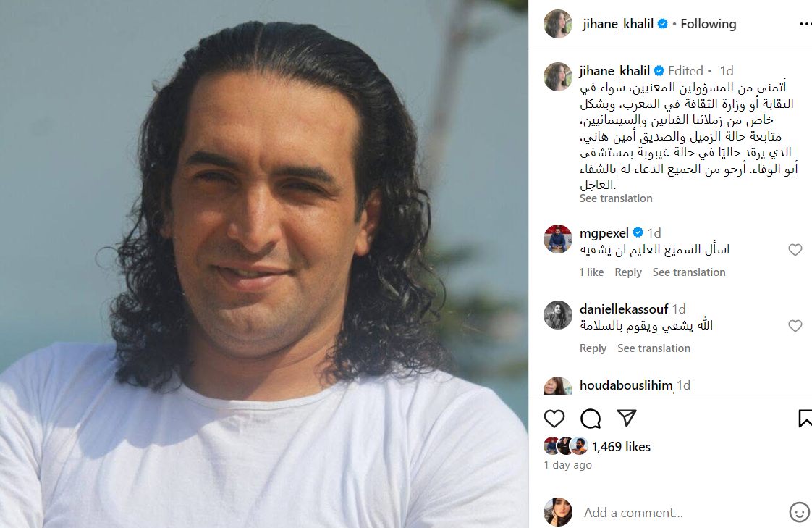This screenshot has width=812, height=528.
Task: Open comments via speech bubble icon
Action: (591, 418)
